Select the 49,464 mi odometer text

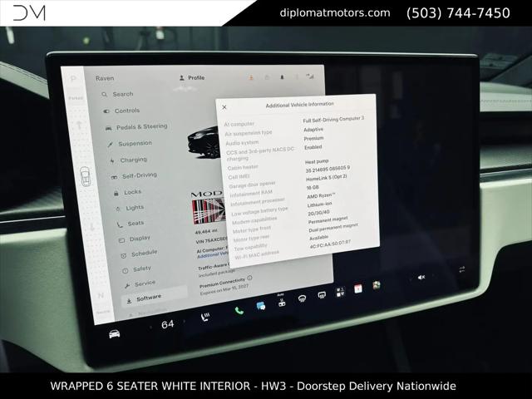tap(207, 232)
